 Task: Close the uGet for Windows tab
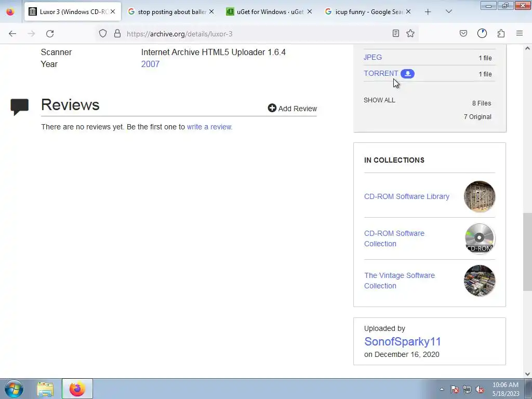pyautogui.click(x=310, y=11)
